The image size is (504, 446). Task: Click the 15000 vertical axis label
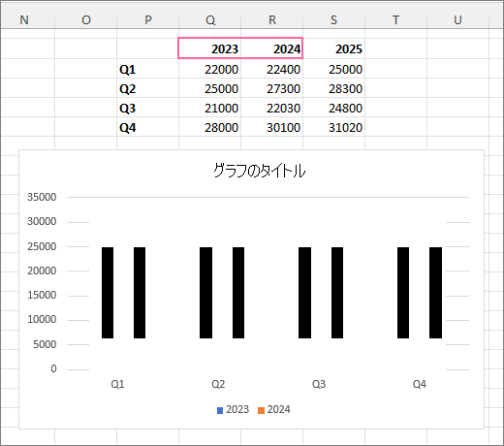pyautogui.click(x=42, y=295)
